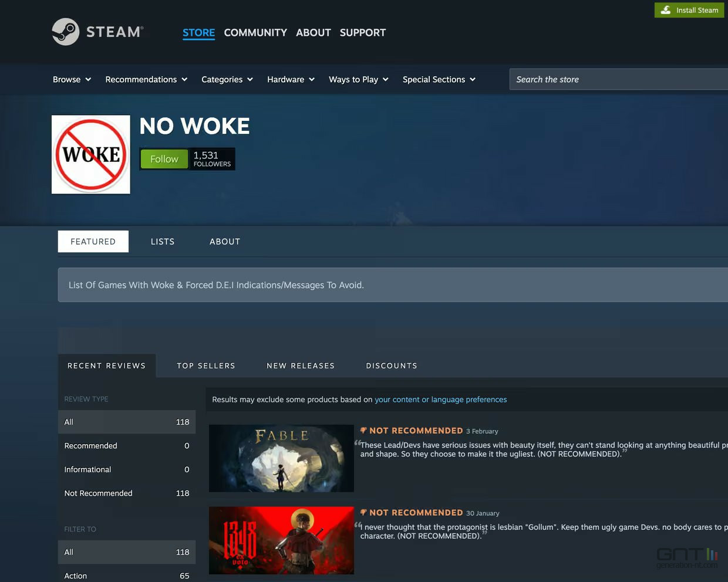Click thumbs-down icon on Fable review

(363, 431)
